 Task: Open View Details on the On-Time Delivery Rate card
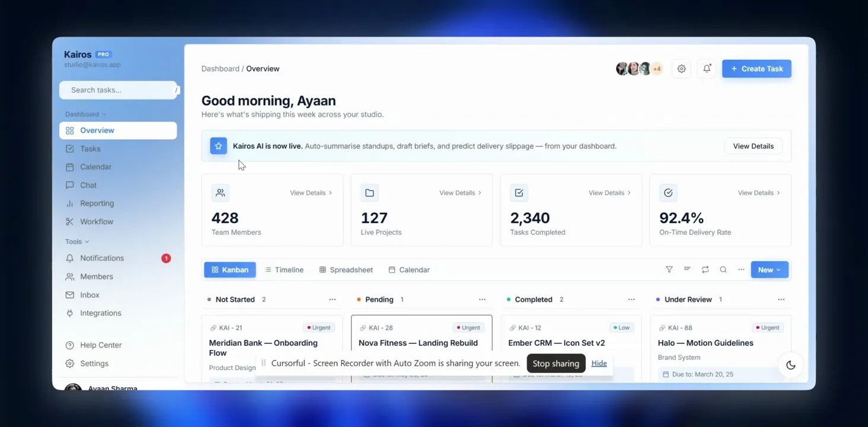759,193
